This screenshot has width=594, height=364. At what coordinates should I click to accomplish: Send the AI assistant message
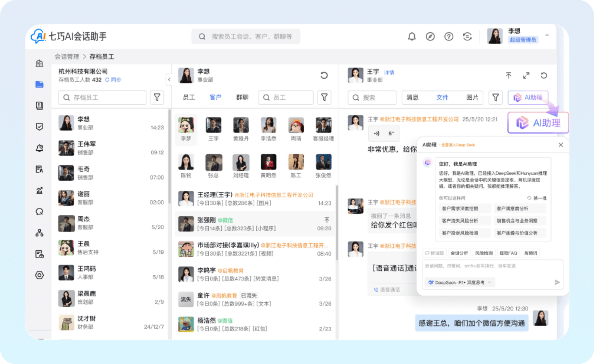[557, 282]
